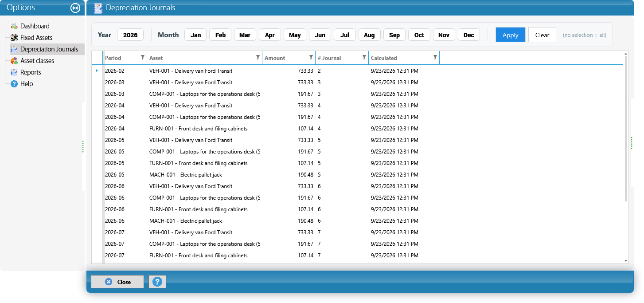Viewport: 644px width, 303px height.
Task: Toggle the Jul month filter
Action: pos(345,35)
